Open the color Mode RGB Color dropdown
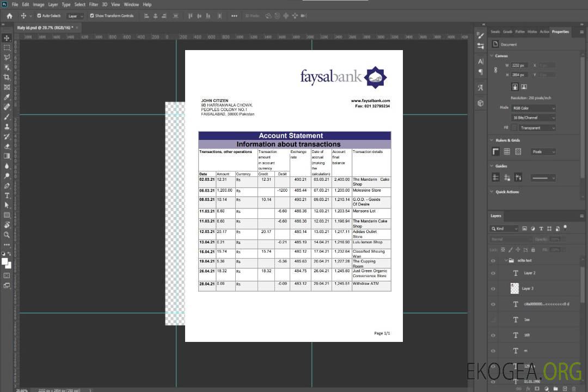 534,108
